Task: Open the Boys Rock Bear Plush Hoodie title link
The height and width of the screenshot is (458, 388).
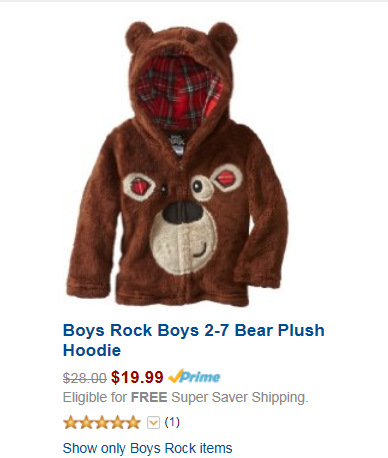Action: (x=194, y=340)
